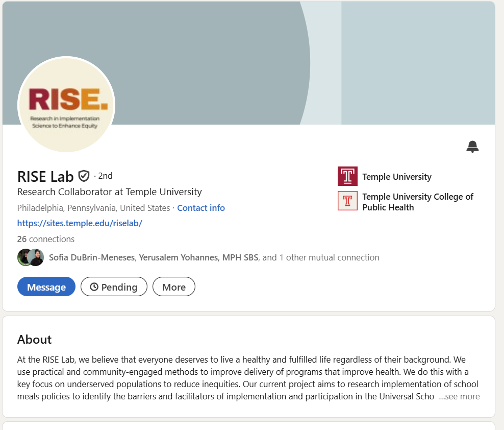This screenshot has height=430, width=504.
Task: Click the notification bell icon
Action: pyautogui.click(x=472, y=147)
